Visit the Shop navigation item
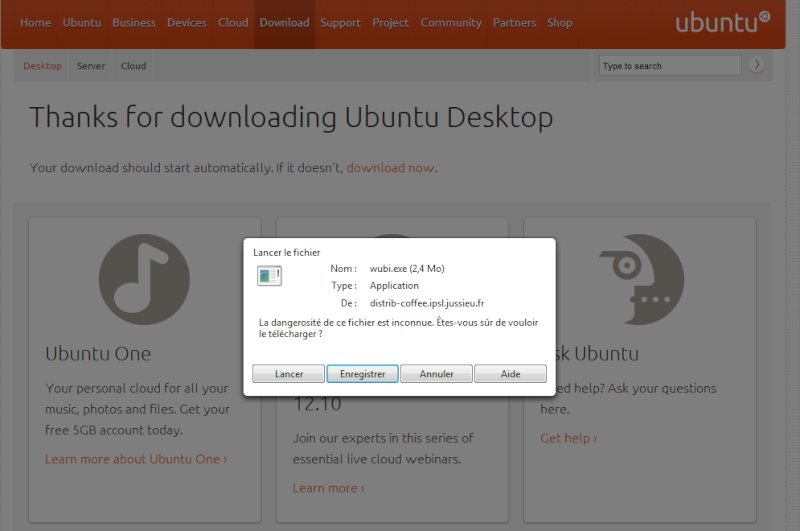 (560, 23)
